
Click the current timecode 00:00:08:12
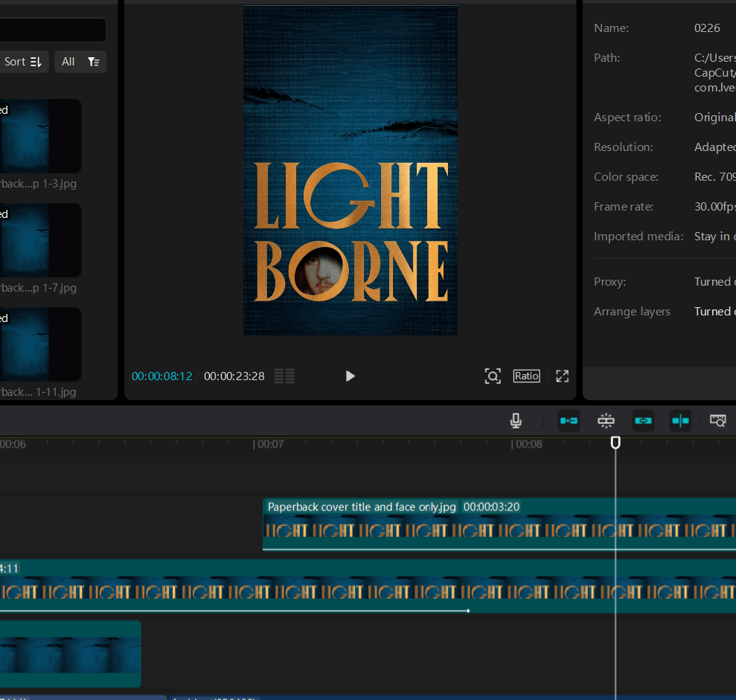tap(161, 376)
